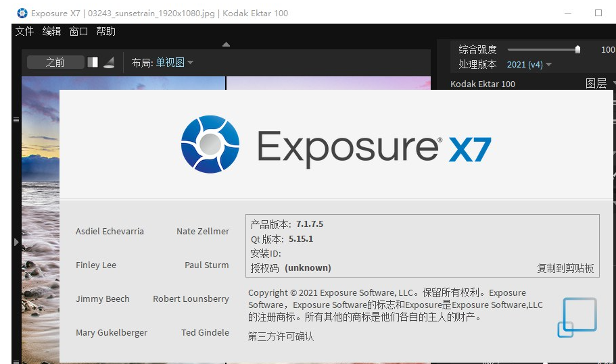Click the 综合强度 value field showing 100

click(607, 49)
